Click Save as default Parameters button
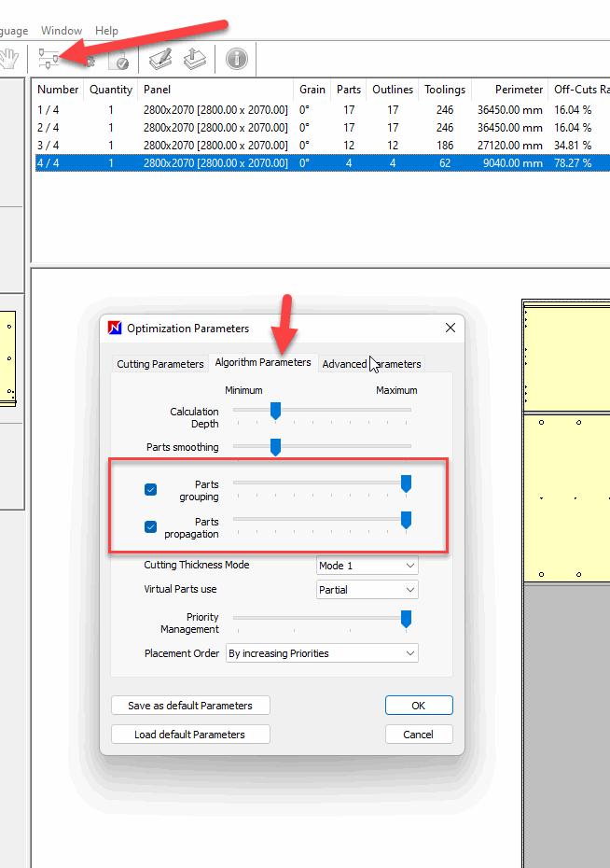The width and height of the screenshot is (610, 868). tap(190, 706)
